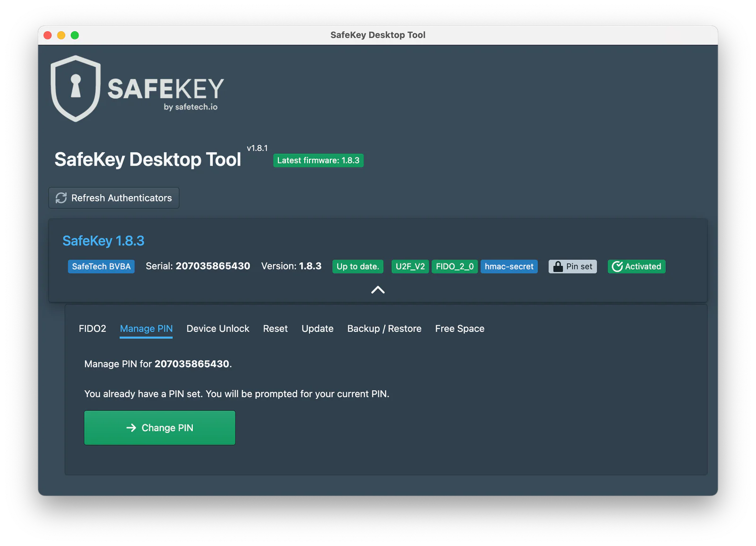This screenshot has height=546, width=756.
Task: Click the SafeTech BVBA vendor badge
Action: tap(101, 267)
